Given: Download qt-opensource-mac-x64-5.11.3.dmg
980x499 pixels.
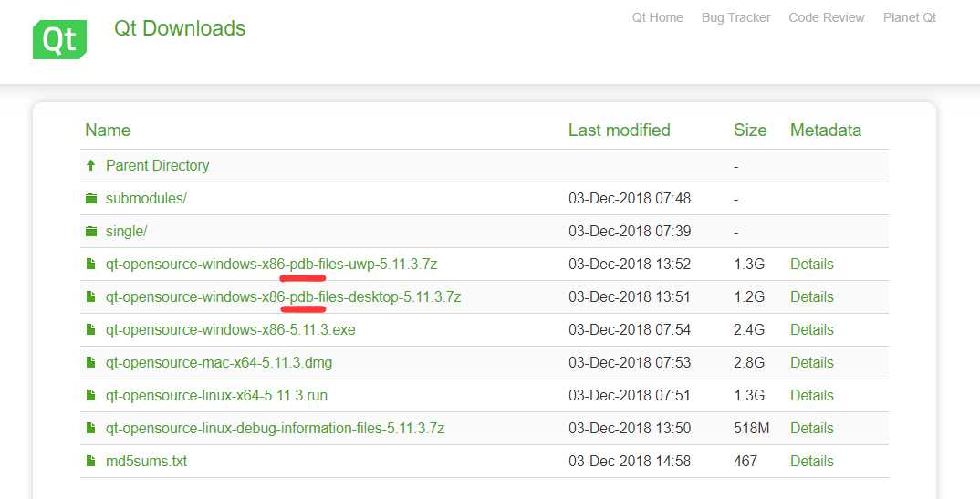Looking at the screenshot, I should click(x=219, y=362).
